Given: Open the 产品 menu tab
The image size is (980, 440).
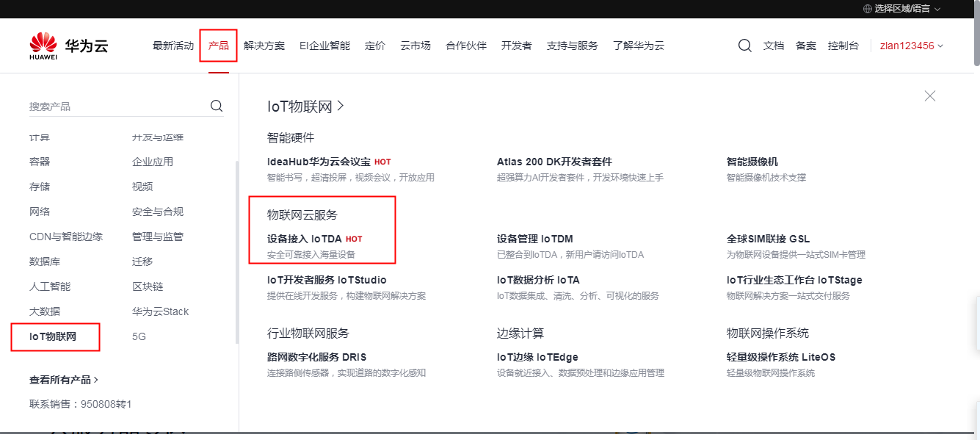Looking at the screenshot, I should [x=218, y=46].
